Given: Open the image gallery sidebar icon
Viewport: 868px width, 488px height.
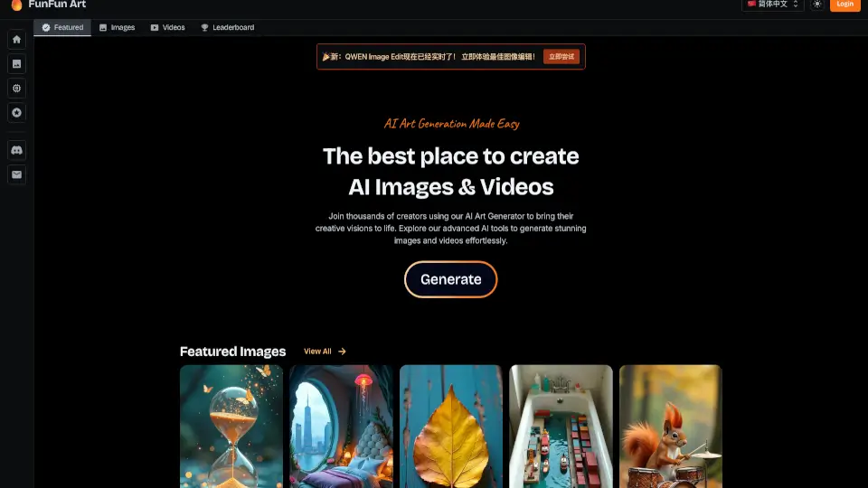Looking at the screenshot, I should [16, 63].
